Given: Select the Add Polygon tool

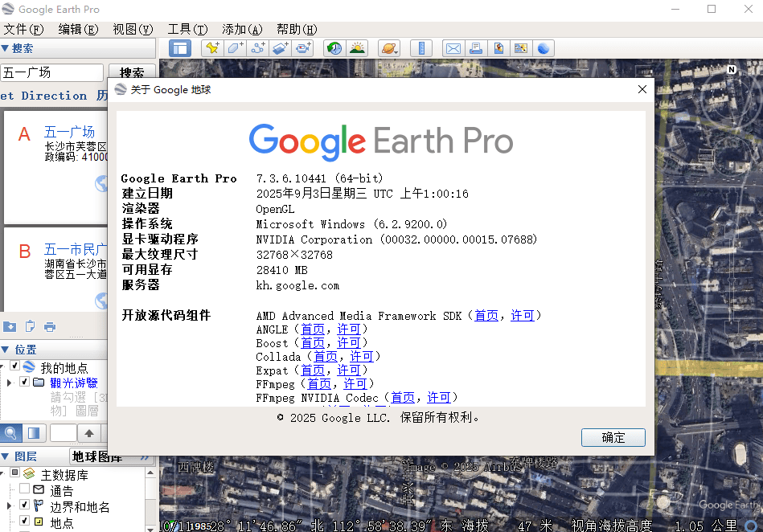Looking at the screenshot, I should (234, 47).
